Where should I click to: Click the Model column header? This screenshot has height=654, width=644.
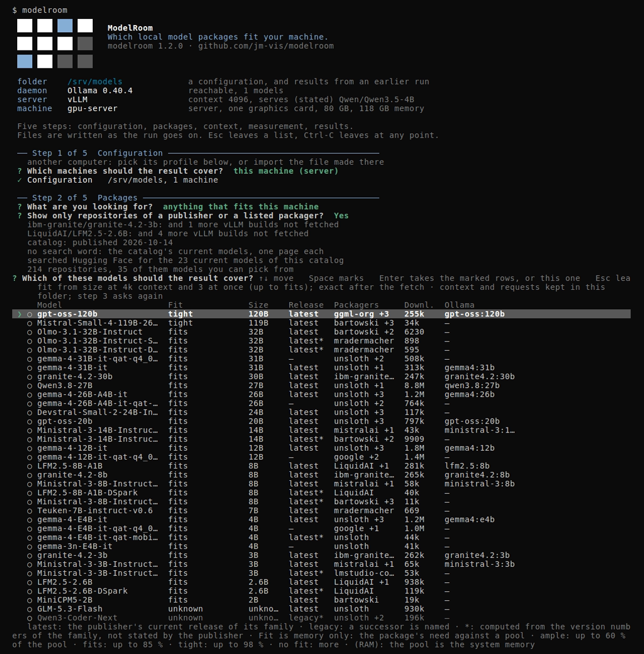pos(49,305)
